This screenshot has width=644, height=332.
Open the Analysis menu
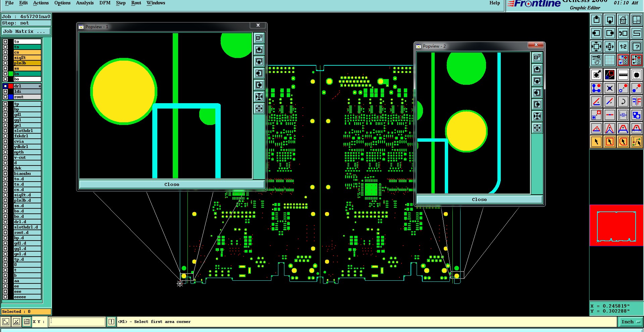[x=85, y=3]
